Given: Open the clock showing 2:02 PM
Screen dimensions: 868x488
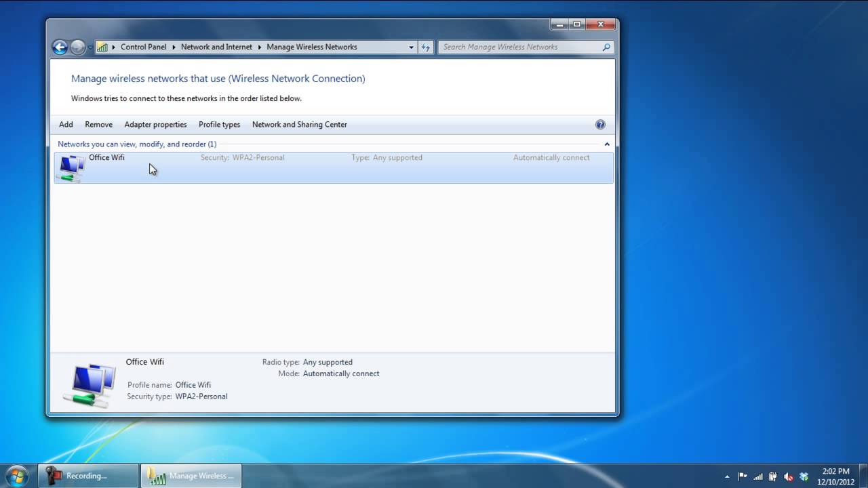Looking at the screenshot, I should pyautogui.click(x=835, y=476).
